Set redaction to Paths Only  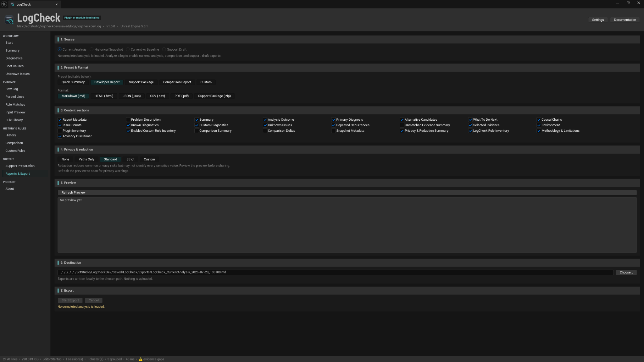click(x=86, y=159)
